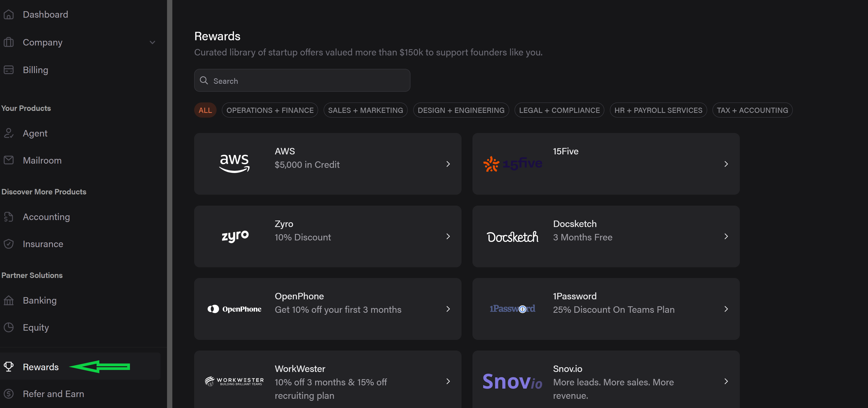Screen dimensions: 868x408
Task: Click the Snov.io logo
Action: point(513,382)
